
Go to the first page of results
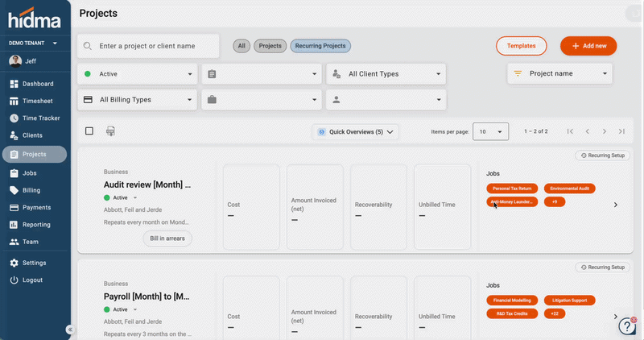[x=570, y=131]
